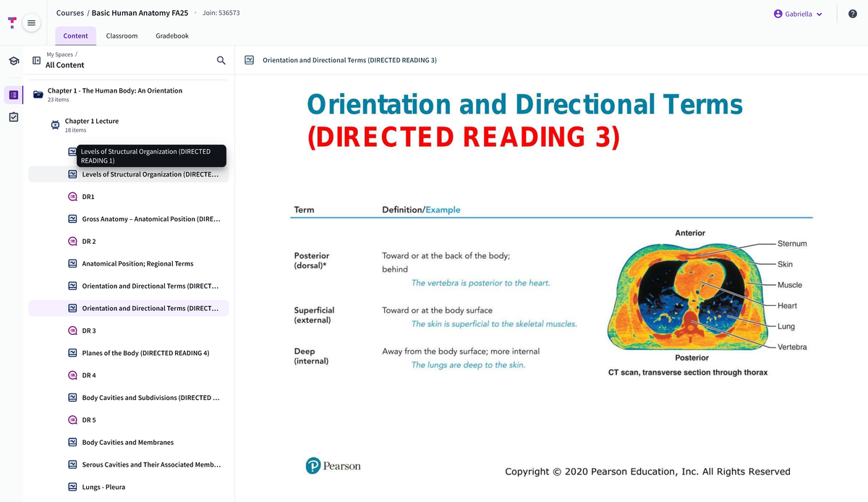Open the Lungs - Pleura item
Screen dimensions: 868x502
click(103, 486)
